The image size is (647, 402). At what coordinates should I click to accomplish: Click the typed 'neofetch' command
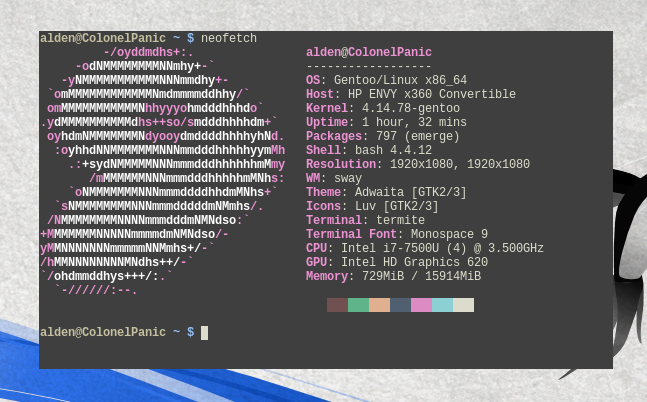coord(229,38)
